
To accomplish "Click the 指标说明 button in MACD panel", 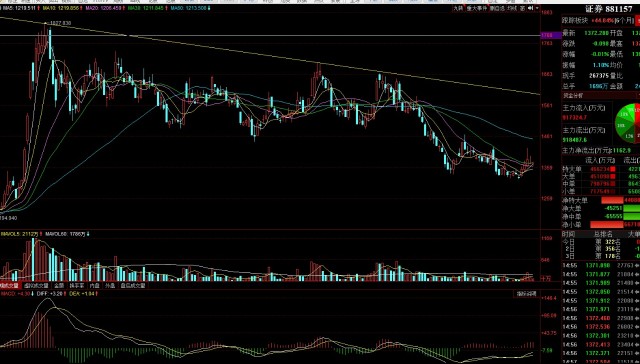I will 526,293.
